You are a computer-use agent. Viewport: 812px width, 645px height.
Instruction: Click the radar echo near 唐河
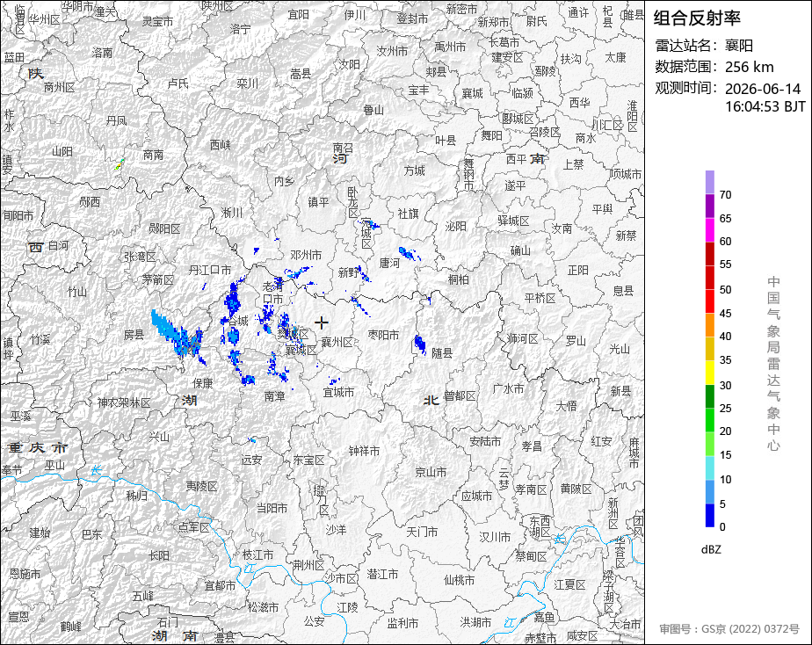[x=410, y=254]
